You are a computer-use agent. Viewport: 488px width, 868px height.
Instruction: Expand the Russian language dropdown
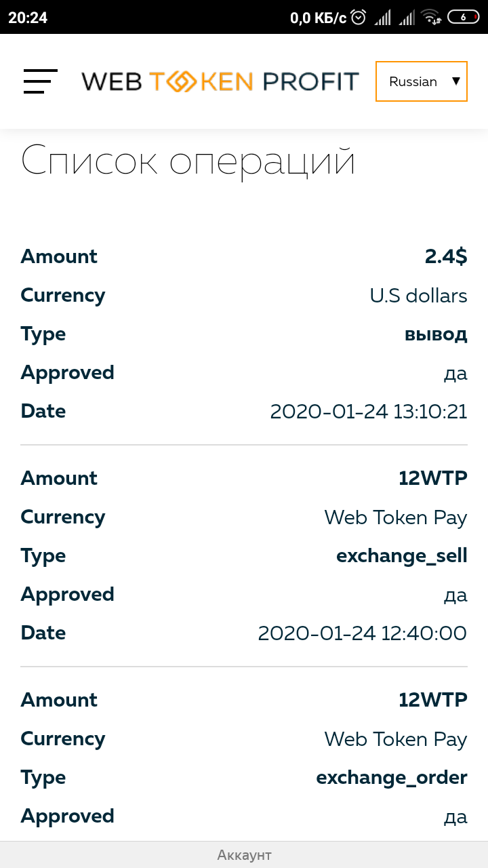point(422,81)
